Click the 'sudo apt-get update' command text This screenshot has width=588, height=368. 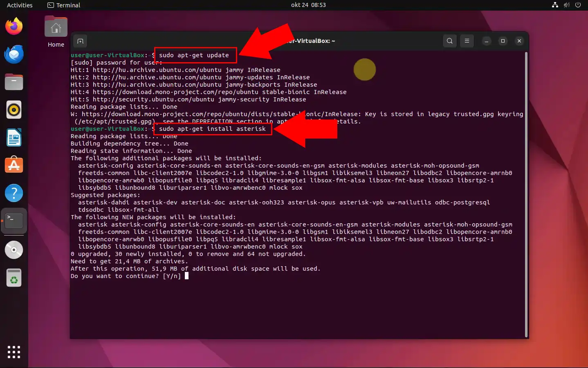click(194, 55)
